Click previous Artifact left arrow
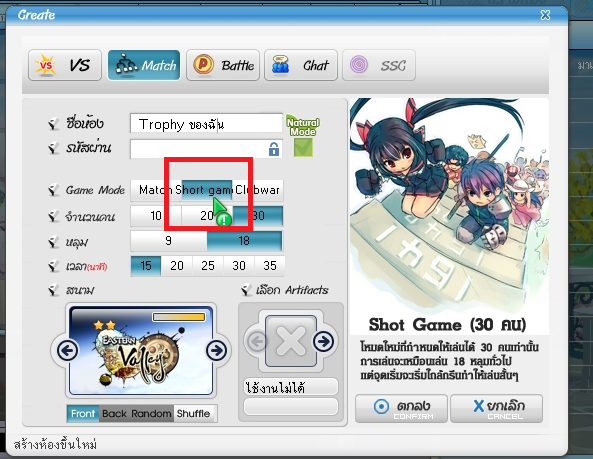This screenshot has height=459, width=593. tap(257, 342)
